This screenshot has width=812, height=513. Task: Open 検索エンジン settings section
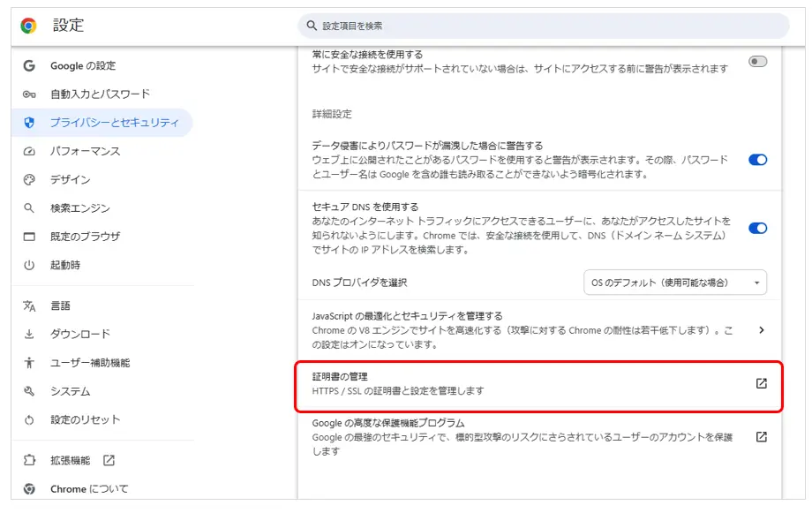point(79,208)
